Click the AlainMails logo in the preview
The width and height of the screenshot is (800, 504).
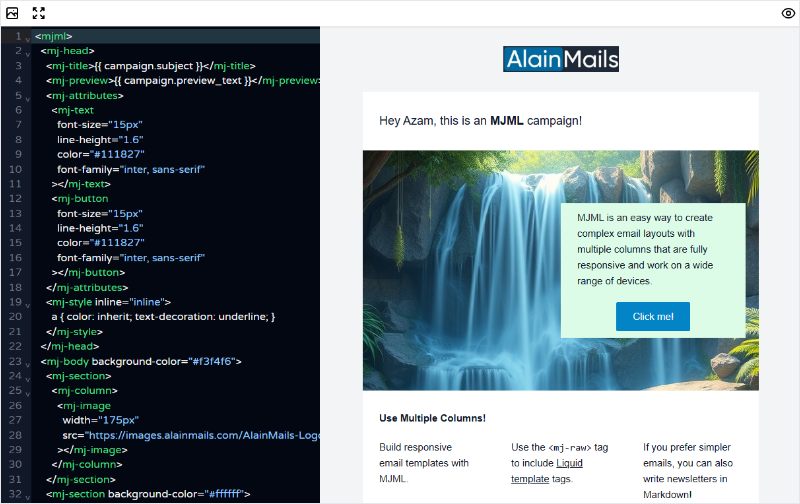pyautogui.click(x=560, y=59)
